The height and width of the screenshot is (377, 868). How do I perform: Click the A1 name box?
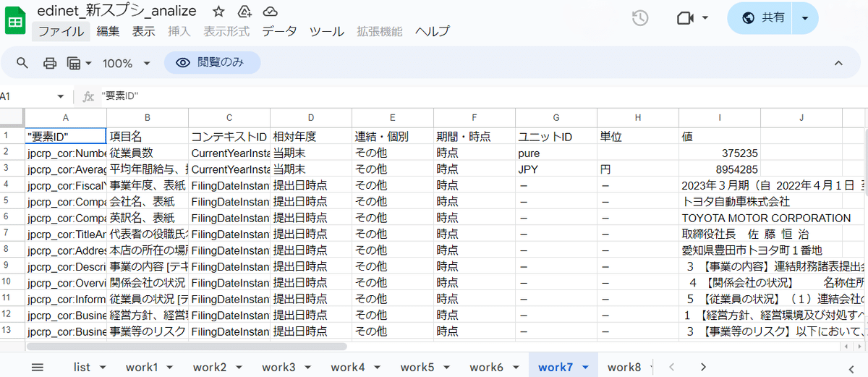[x=27, y=96]
